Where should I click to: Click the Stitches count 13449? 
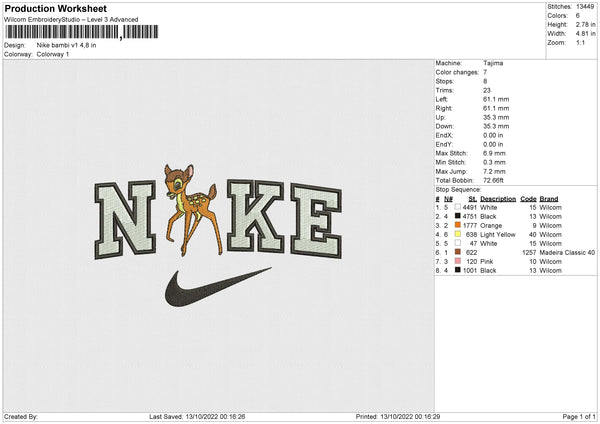tap(585, 7)
